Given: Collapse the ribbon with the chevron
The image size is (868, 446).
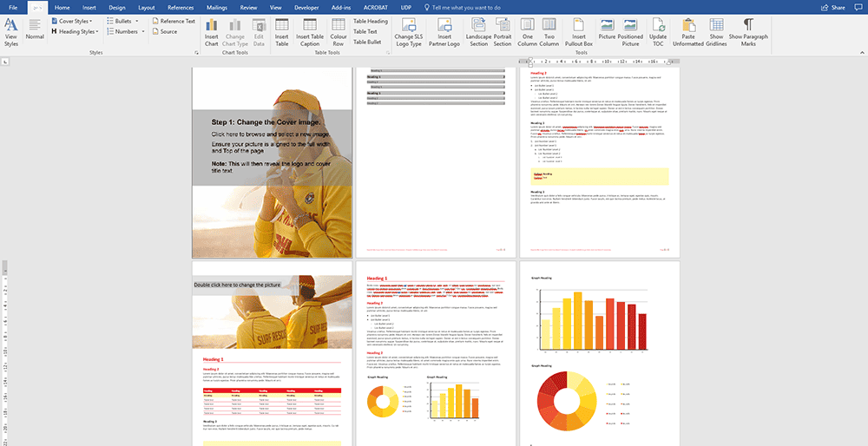Looking at the screenshot, I should [x=863, y=53].
